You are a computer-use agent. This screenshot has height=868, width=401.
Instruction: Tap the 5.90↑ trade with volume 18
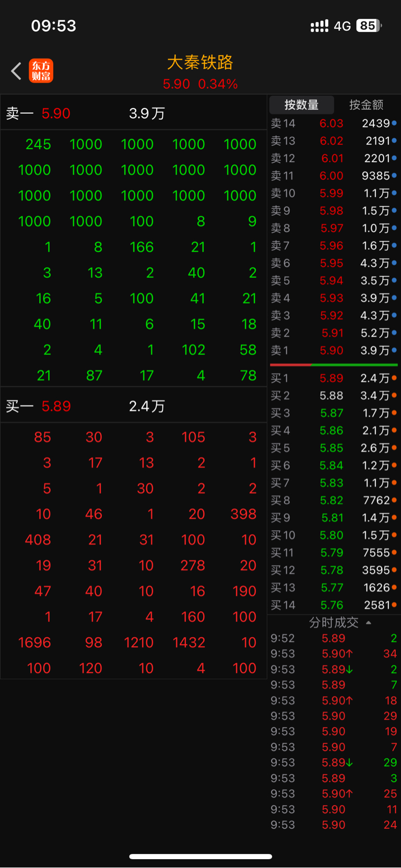[334, 700]
